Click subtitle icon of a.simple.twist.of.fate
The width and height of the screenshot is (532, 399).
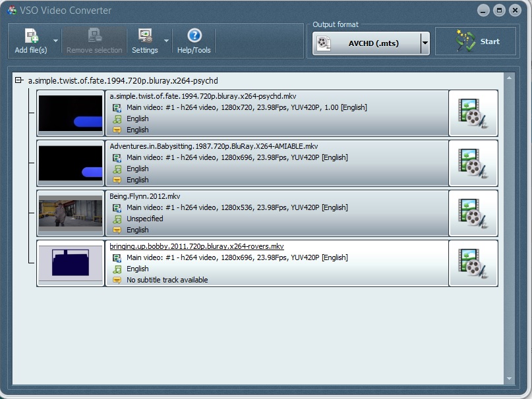tap(117, 130)
